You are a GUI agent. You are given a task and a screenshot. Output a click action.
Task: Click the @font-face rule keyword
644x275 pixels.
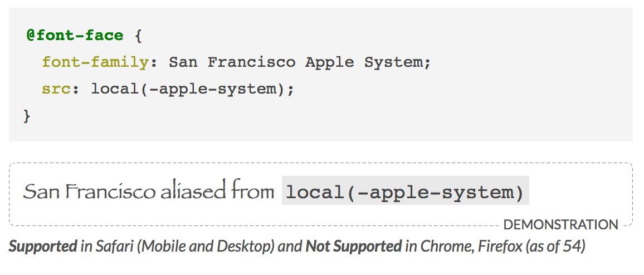(x=75, y=35)
